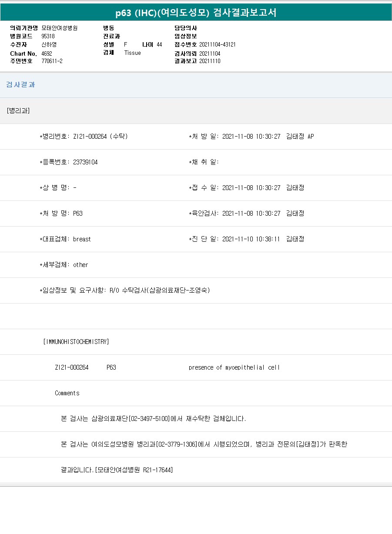Select the institution name '모태안여성병원' in the header

59,28
